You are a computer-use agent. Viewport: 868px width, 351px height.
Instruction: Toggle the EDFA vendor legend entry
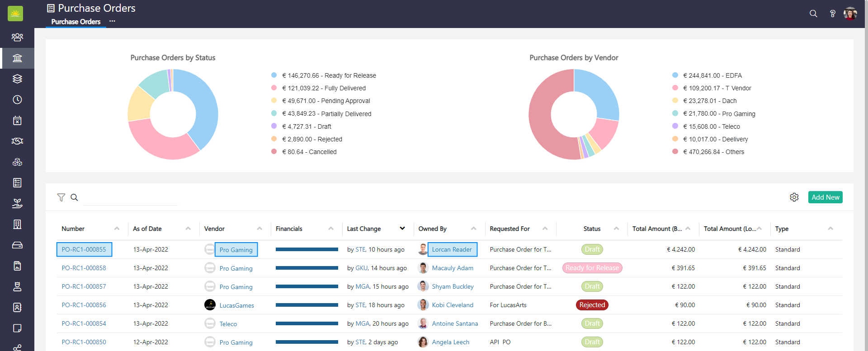point(712,75)
